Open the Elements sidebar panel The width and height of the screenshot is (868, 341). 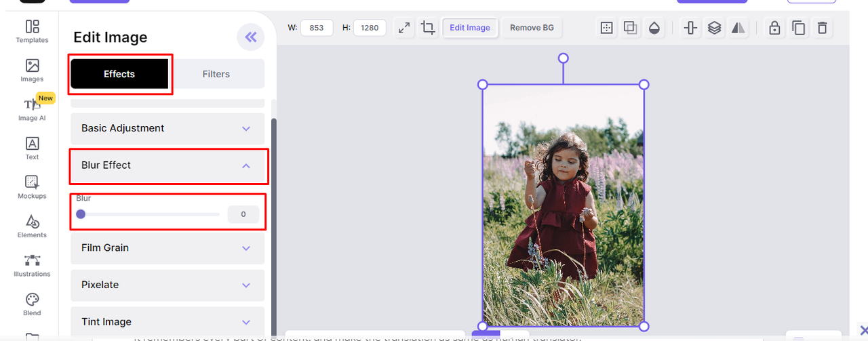[32, 226]
